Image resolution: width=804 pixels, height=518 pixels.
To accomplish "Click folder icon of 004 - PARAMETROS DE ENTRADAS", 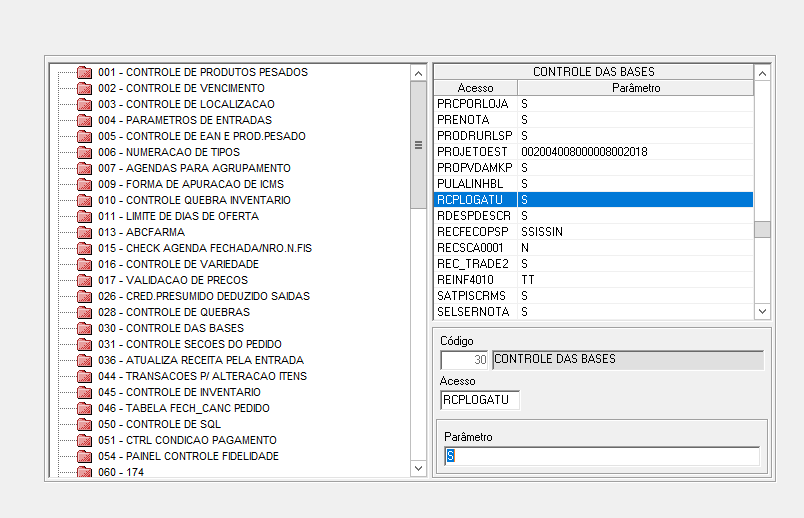I will click(84, 120).
